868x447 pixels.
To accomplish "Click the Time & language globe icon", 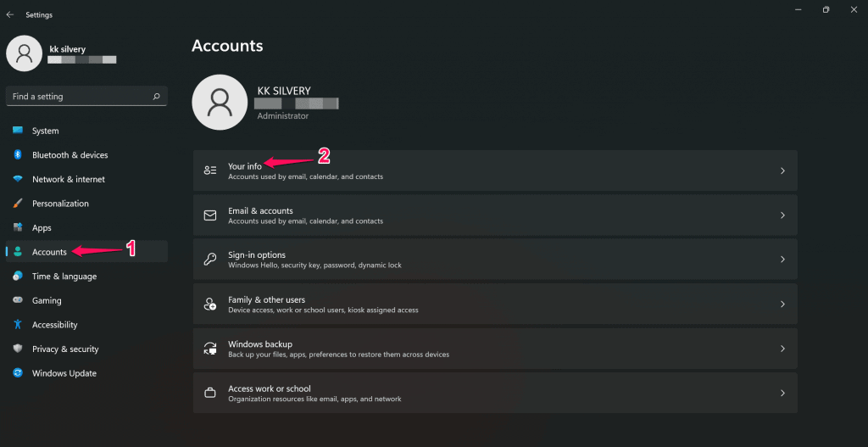I will point(18,276).
